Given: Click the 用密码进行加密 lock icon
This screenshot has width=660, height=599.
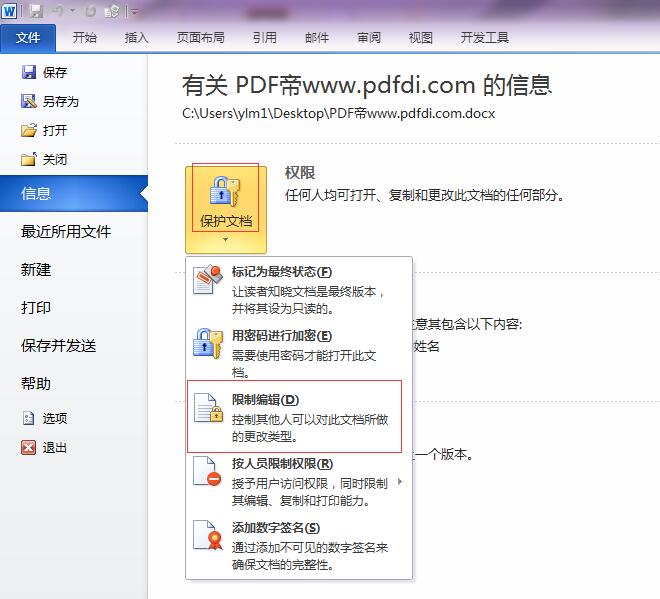Looking at the screenshot, I should [208, 343].
